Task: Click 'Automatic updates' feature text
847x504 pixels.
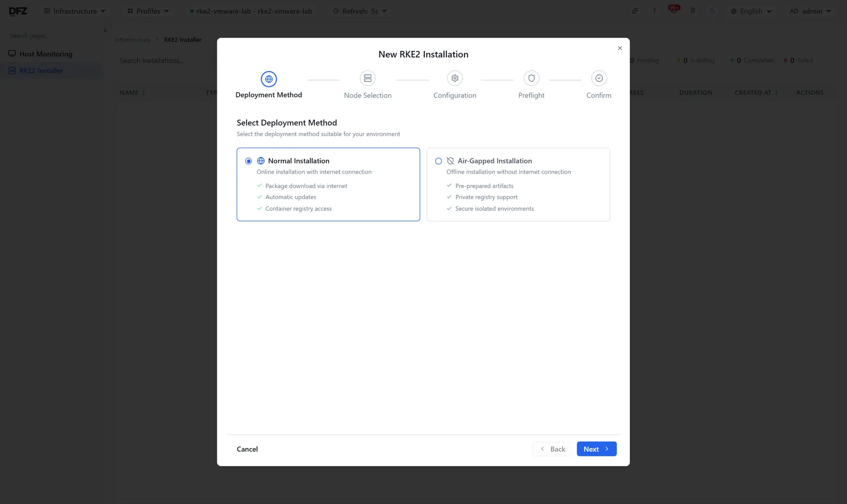Action: pyautogui.click(x=290, y=197)
